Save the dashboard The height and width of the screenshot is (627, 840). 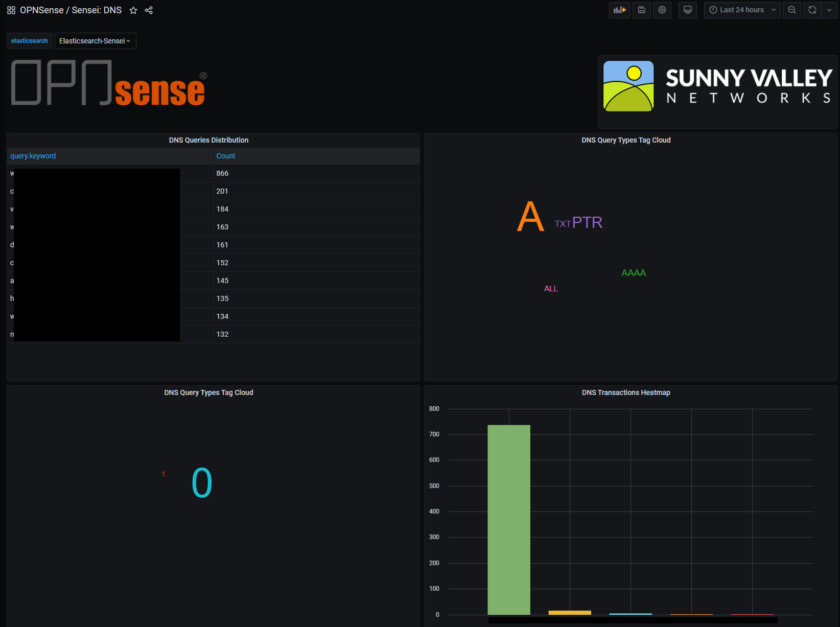pos(642,10)
